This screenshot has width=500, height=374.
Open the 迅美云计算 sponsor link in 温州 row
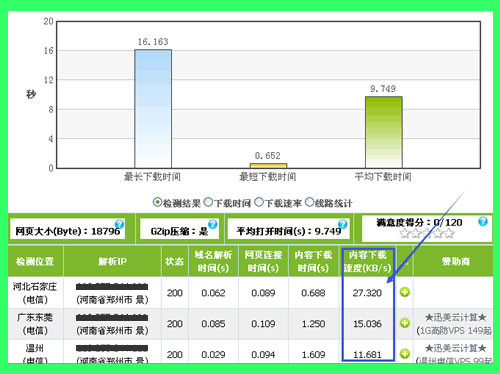(x=455, y=348)
